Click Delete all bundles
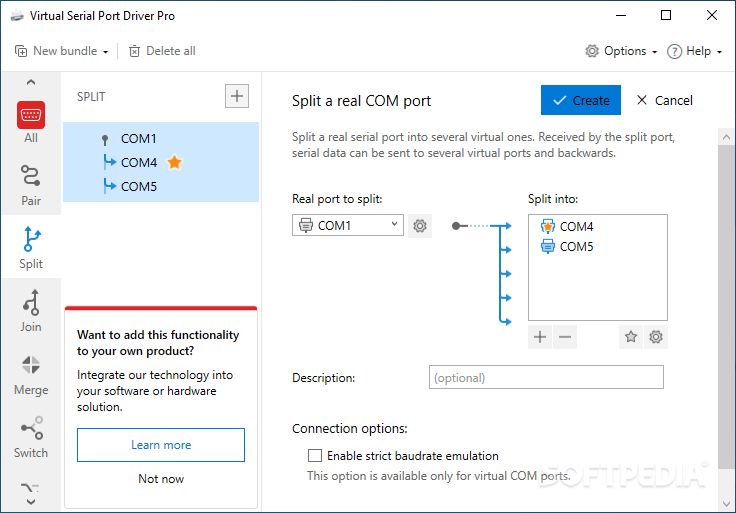 tap(162, 51)
